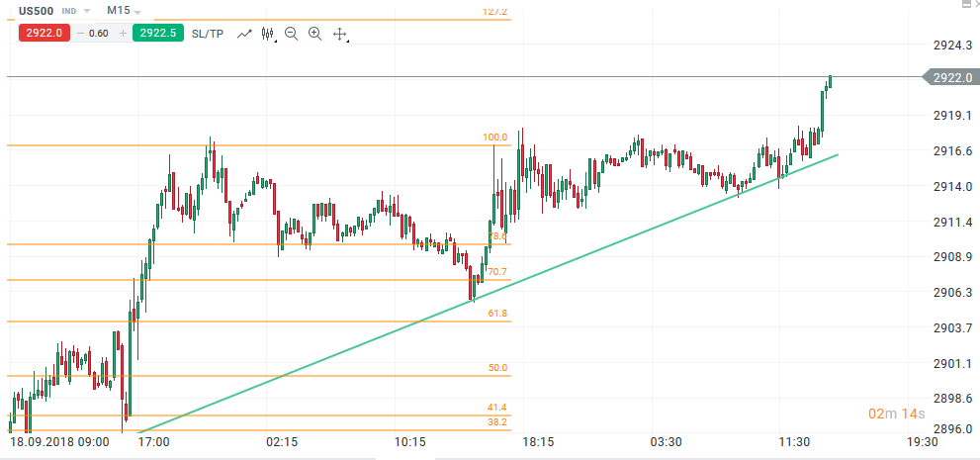Select the 100.0 Fibonacci level line
Screen dimensions: 980x460
click(297, 145)
